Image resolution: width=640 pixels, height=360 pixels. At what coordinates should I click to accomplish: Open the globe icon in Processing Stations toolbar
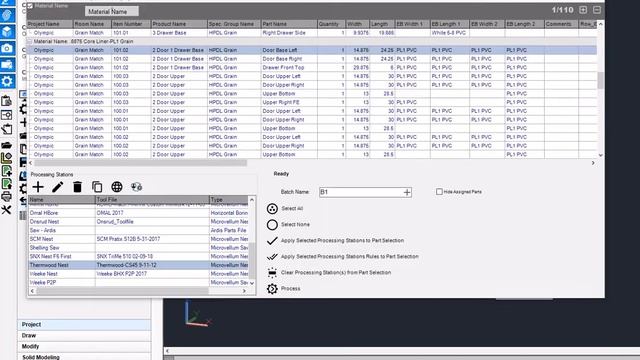pos(117,187)
